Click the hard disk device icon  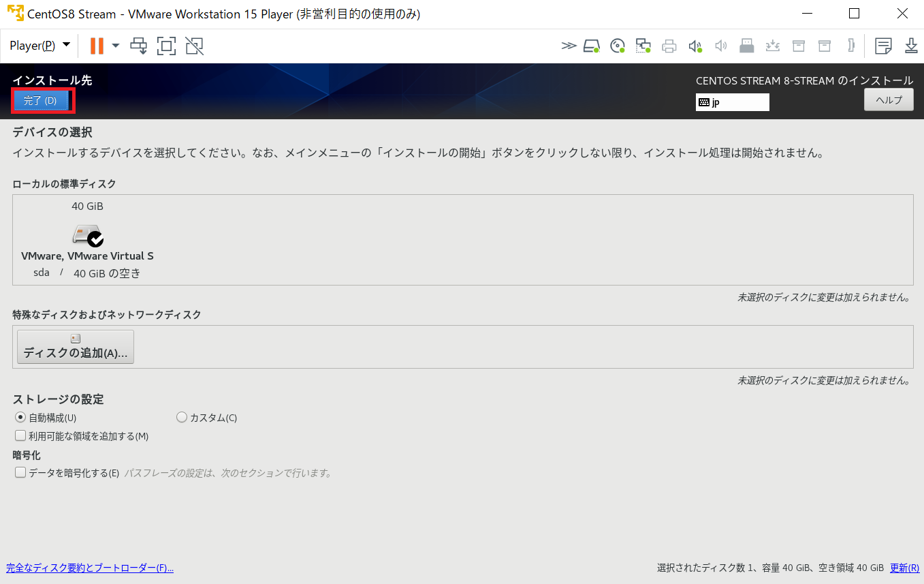591,46
